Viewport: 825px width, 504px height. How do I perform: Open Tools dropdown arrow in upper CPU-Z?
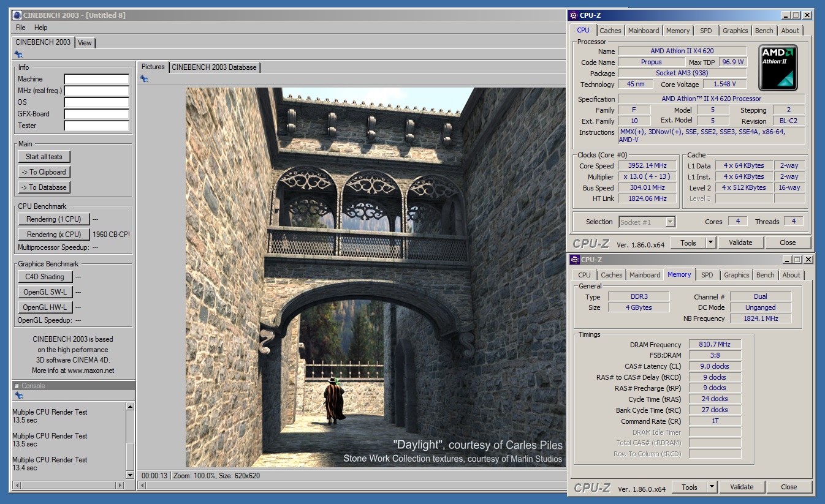[x=711, y=243]
